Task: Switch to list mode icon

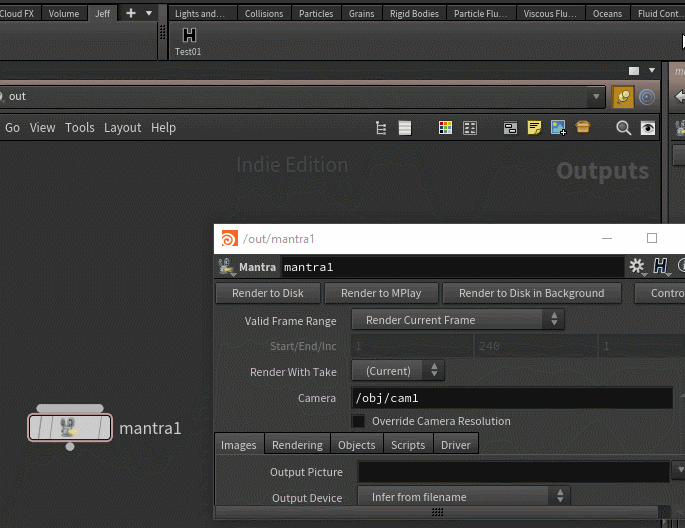Action: [405, 128]
